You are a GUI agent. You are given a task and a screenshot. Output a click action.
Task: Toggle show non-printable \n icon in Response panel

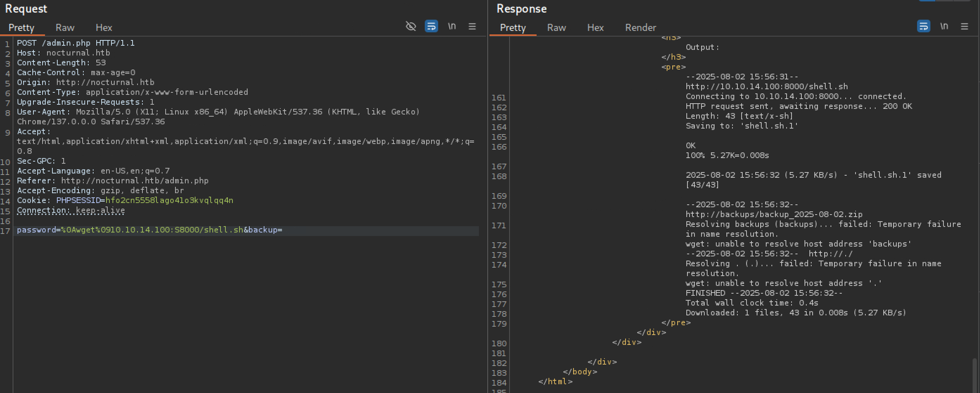coord(944,26)
